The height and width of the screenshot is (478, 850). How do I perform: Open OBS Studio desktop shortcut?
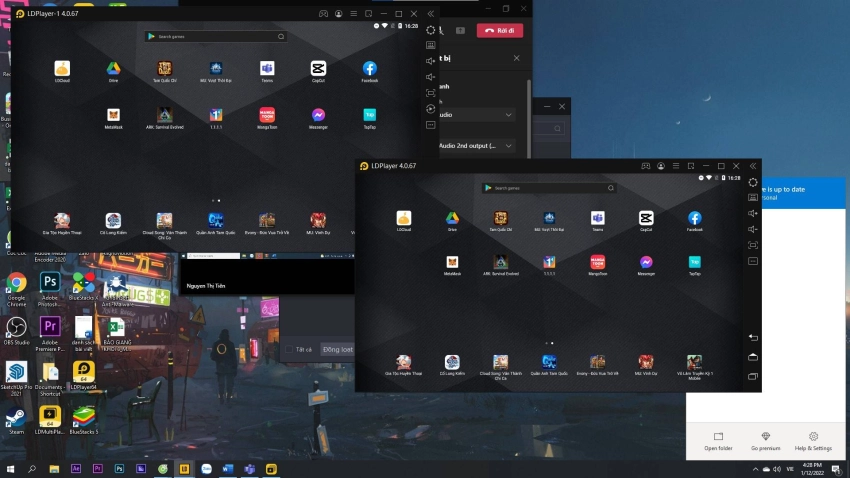[16, 328]
